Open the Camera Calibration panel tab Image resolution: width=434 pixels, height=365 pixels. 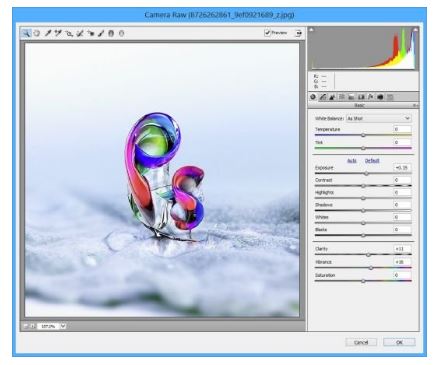tap(380, 97)
